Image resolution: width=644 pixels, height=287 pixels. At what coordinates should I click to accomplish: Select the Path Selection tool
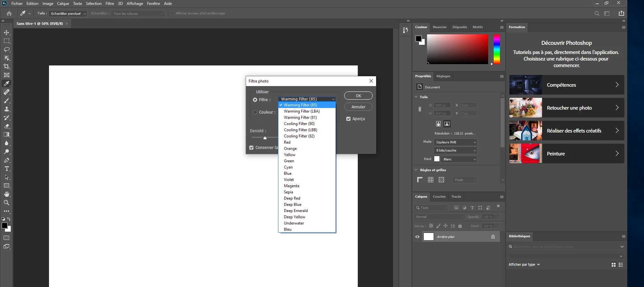pyautogui.click(x=7, y=177)
